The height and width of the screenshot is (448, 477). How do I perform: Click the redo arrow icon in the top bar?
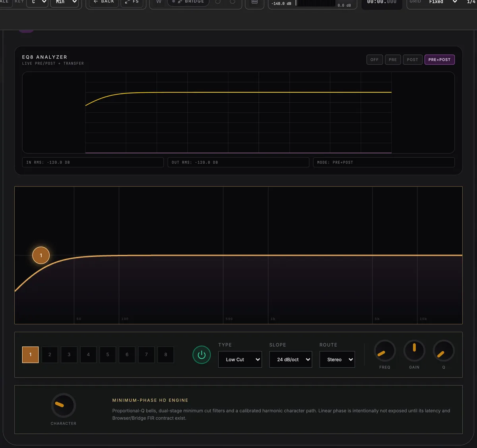point(233,2)
